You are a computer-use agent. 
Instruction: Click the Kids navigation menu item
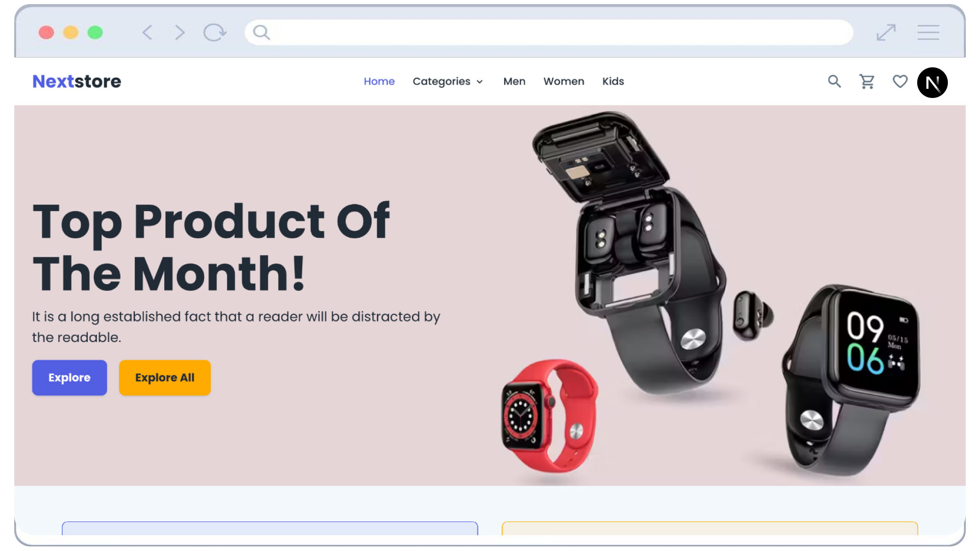(613, 82)
